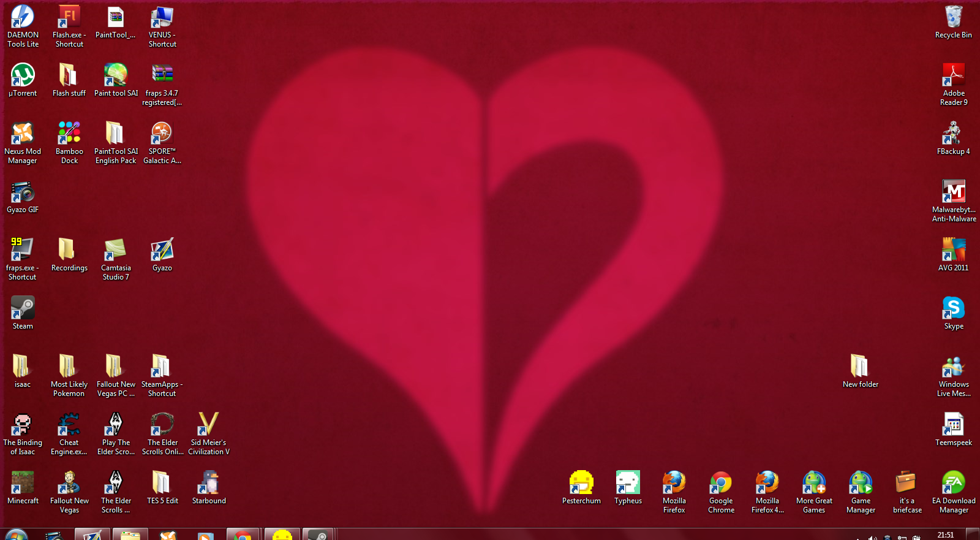980x540 pixels.
Task: Select the VENUS shortcut icon
Action: (x=162, y=26)
